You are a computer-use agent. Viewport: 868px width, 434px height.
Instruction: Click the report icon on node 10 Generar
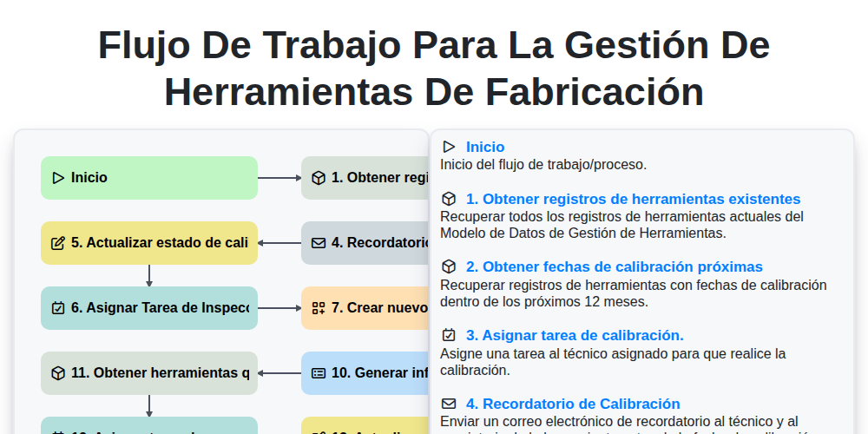pyautogui.click(x=319, y=373)
